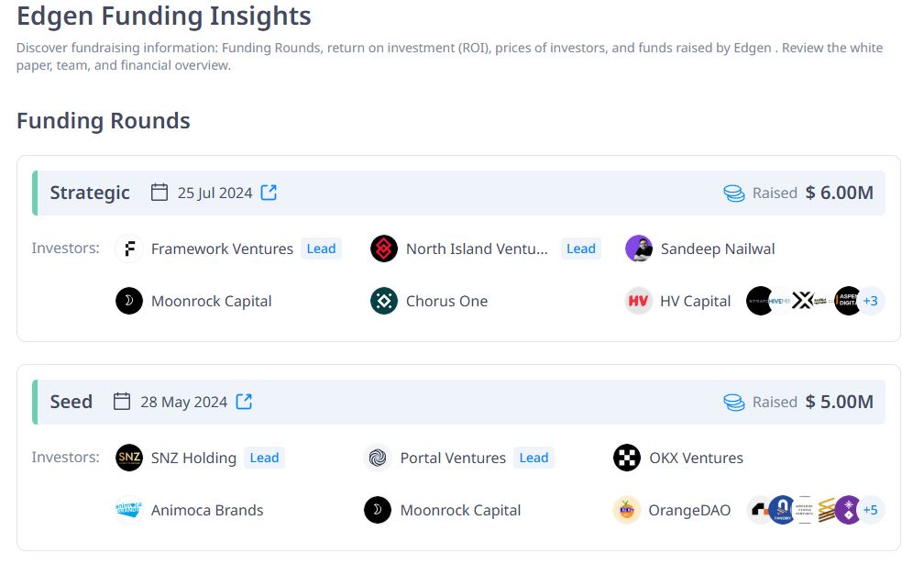Open the Strategic round external link
The height and width of the screenshot is (575, 924).
(x=268, y=192)
